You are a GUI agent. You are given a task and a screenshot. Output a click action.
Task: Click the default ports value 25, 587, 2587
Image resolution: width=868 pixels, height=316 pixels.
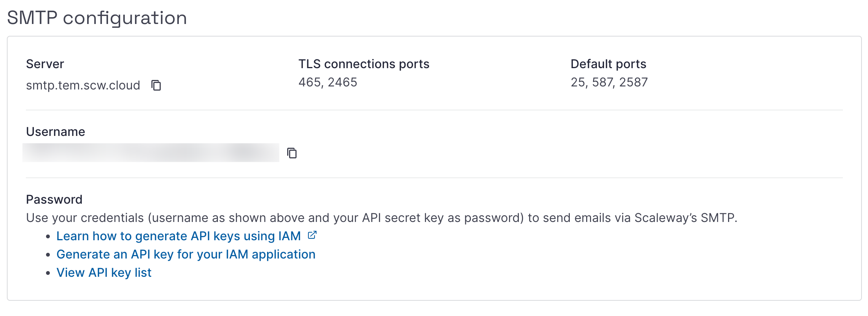609,82
